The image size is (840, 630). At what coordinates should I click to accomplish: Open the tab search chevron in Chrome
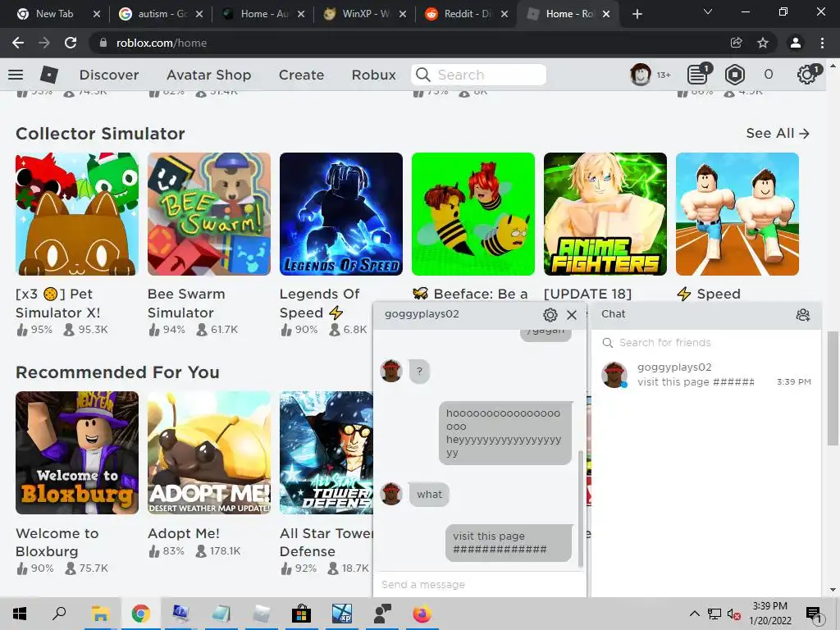(708, 11)
